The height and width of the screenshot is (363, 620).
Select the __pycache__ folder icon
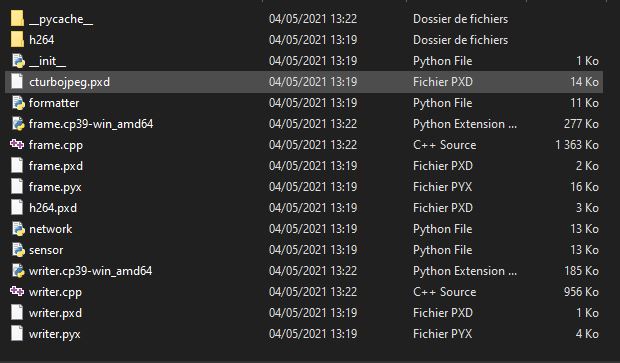17,19
